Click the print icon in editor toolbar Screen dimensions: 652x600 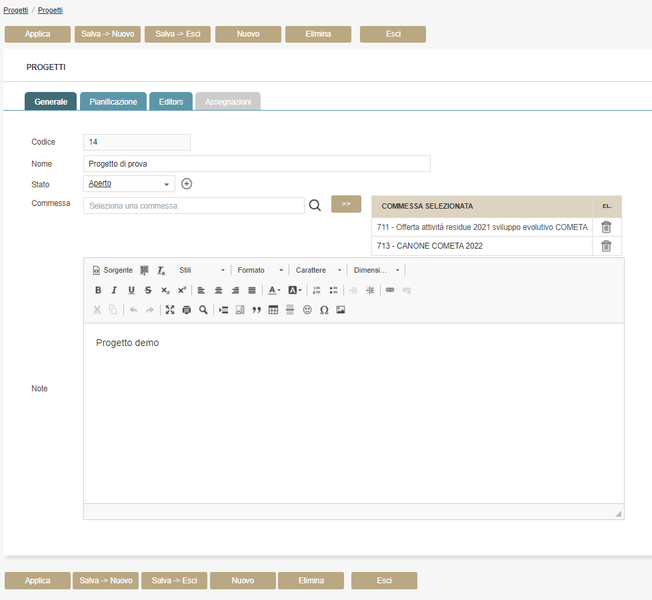186,310
